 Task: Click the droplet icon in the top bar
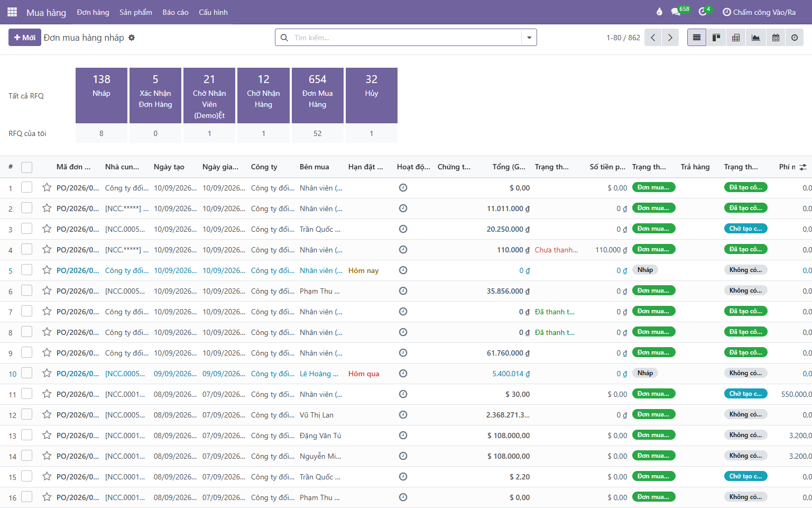659,12
